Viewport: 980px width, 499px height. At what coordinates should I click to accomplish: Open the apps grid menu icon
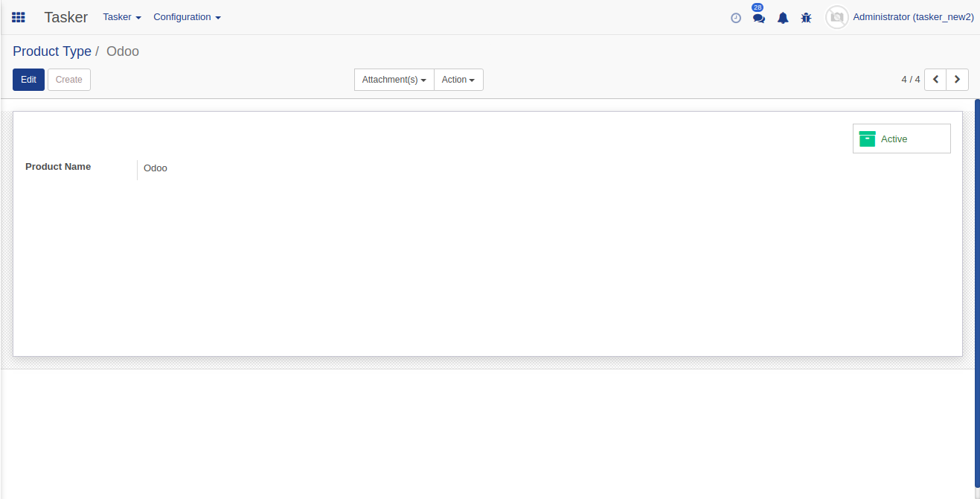pos(19,17)
